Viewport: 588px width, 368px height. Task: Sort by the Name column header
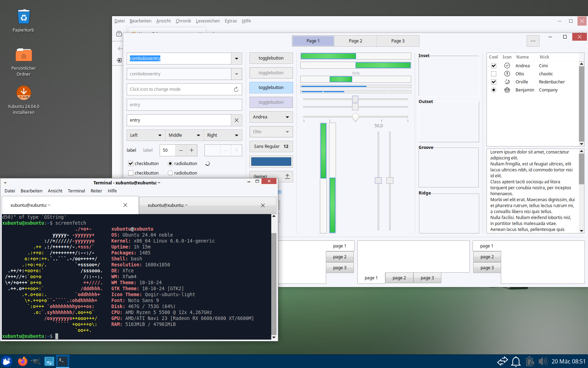tap(523, 57)
